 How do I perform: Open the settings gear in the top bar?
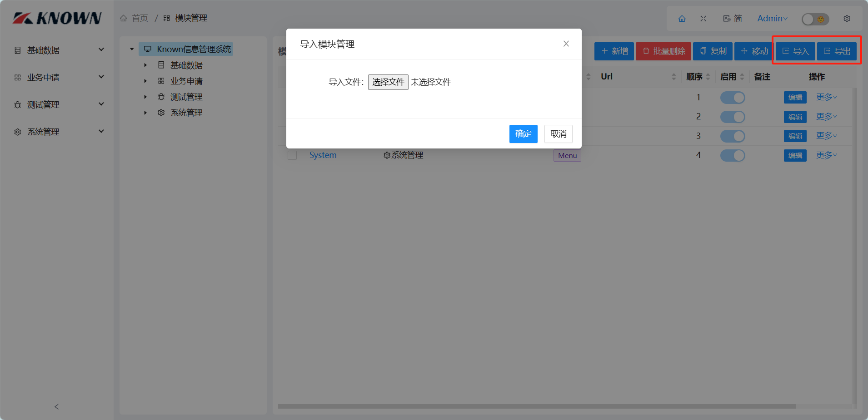pos(847,19)
